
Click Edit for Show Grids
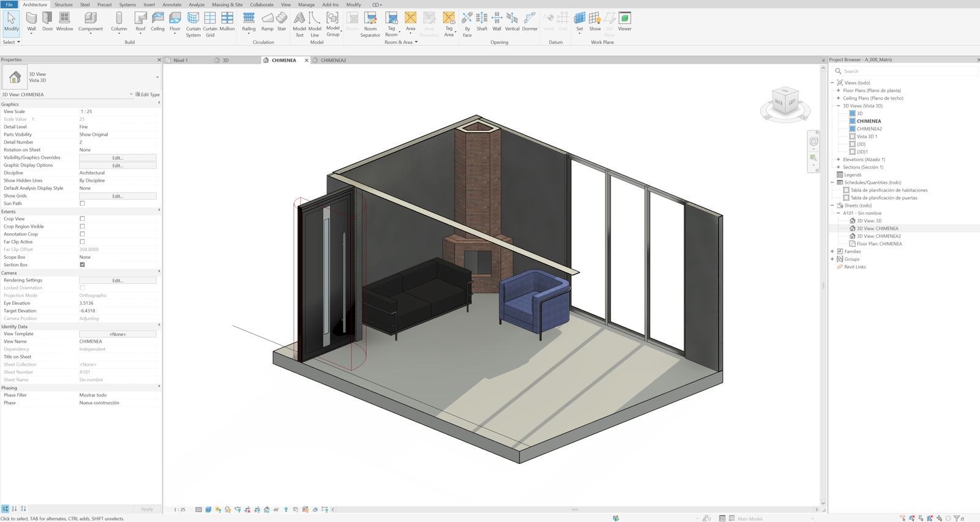coord(118,196)
